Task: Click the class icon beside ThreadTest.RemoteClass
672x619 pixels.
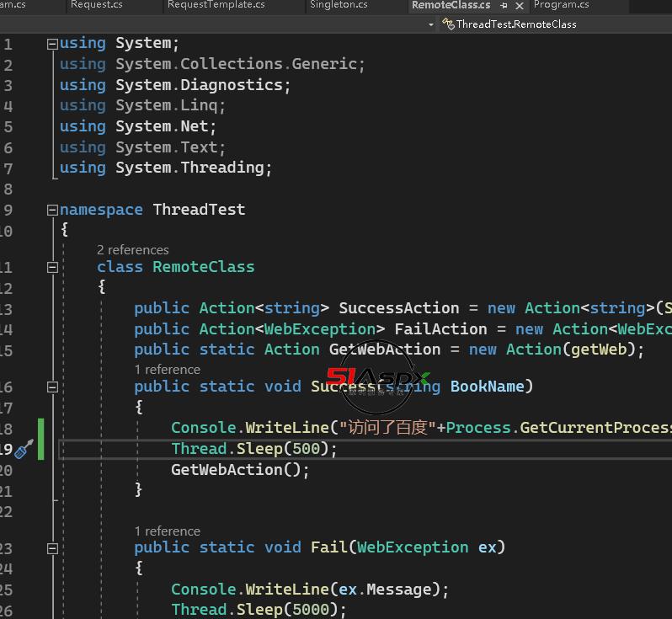Action: click(x=448, y=24)
